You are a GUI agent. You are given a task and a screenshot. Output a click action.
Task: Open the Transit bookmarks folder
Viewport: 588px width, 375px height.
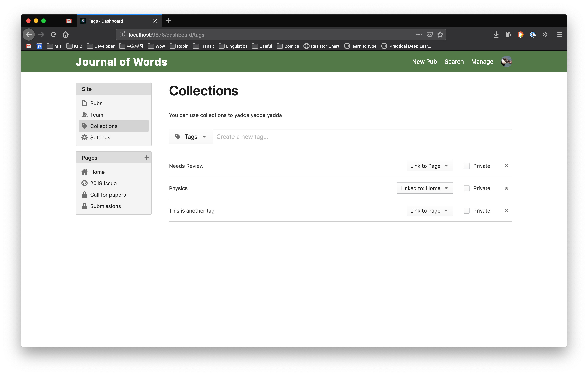click(203, 46)
